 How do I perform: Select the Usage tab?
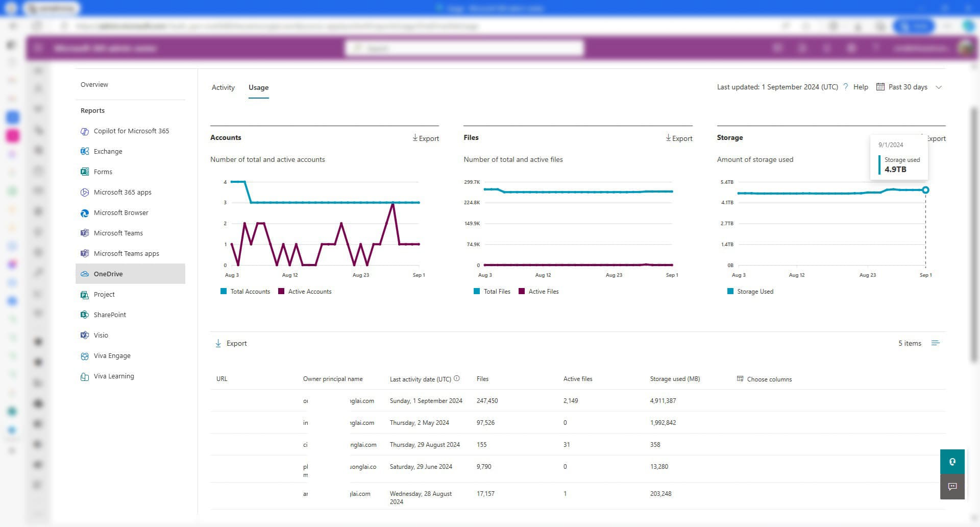pos(258,87)
